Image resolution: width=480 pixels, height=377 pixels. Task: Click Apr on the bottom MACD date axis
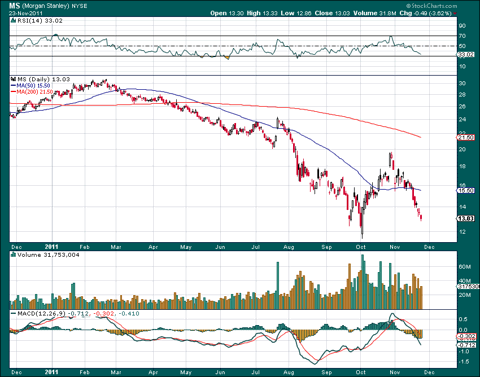[153, 372]
